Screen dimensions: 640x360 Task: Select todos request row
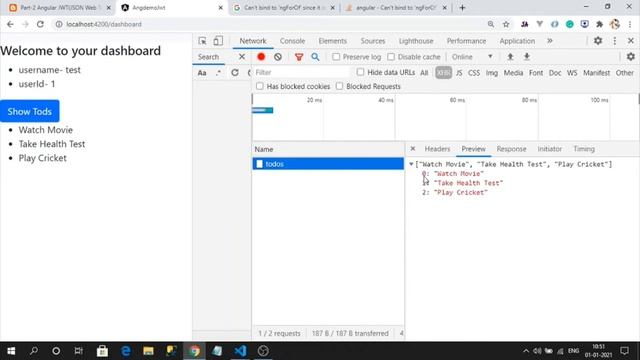(328, 164)
